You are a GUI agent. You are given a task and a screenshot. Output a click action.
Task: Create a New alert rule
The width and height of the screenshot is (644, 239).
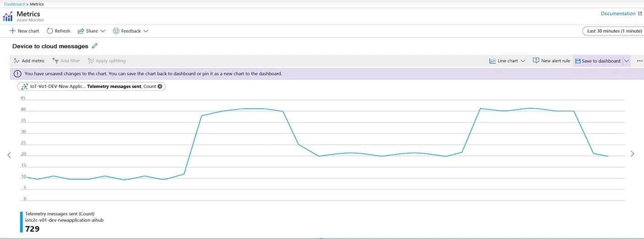[x=551, y=61]
